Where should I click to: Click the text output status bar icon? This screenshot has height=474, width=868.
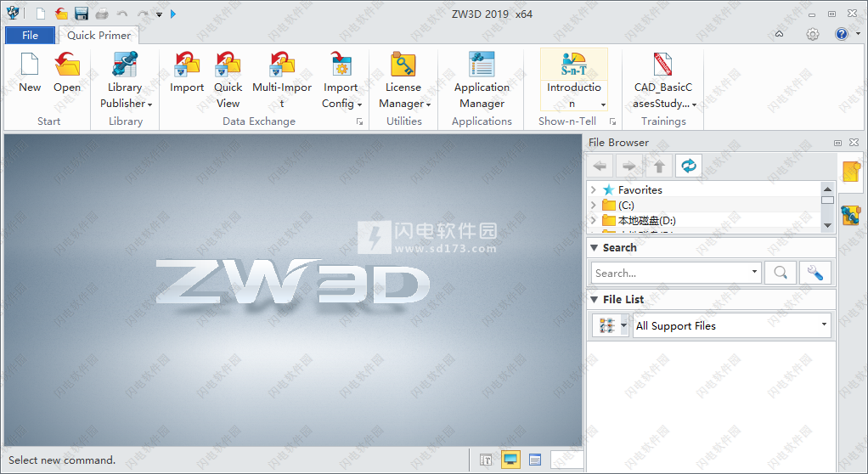486,460
